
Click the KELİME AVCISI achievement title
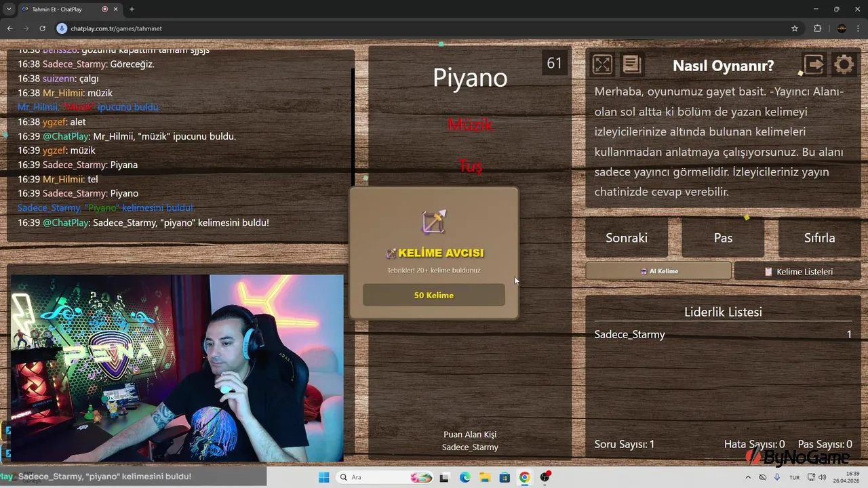434,253
